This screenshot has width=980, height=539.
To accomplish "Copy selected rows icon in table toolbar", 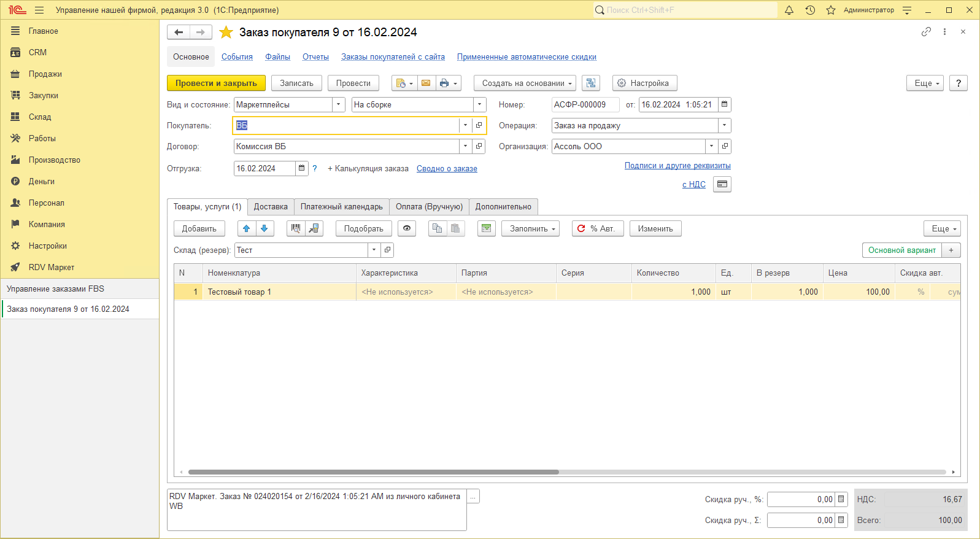I will (x=438, y=228).
